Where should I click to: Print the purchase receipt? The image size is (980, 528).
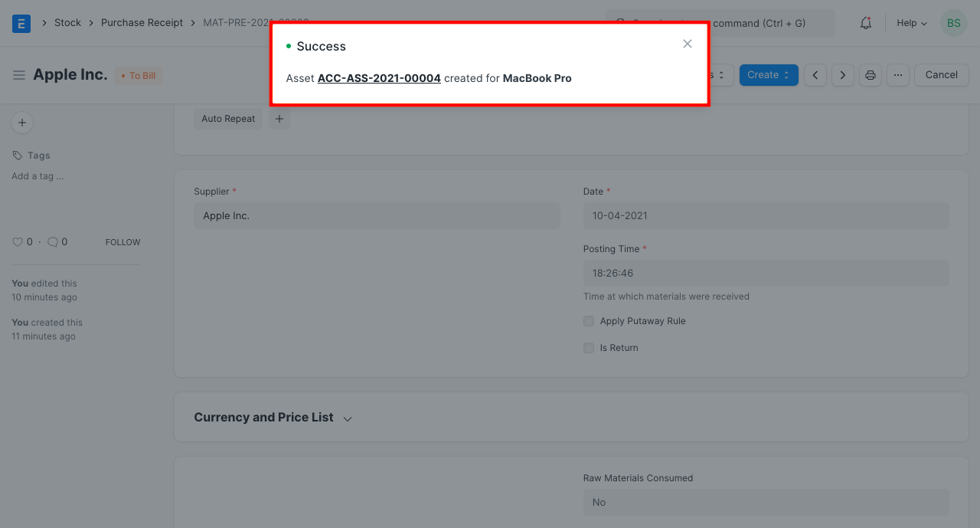click(x=870, y=74)
